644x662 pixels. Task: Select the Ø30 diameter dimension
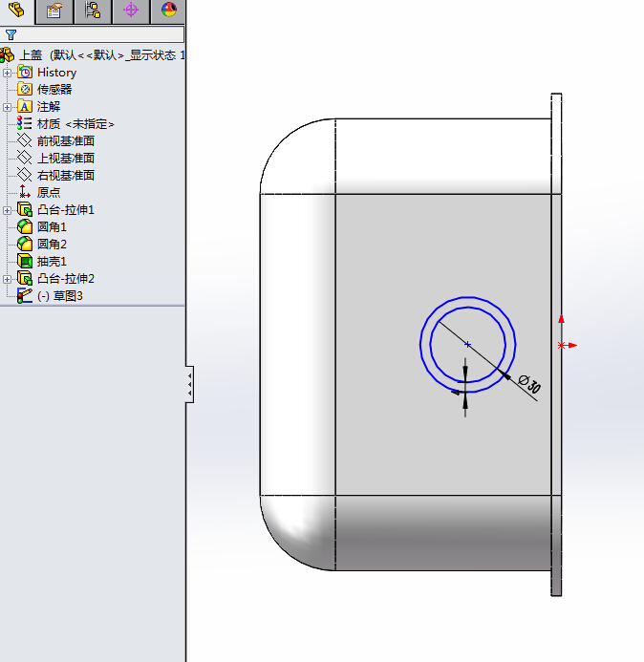(529, 384)
